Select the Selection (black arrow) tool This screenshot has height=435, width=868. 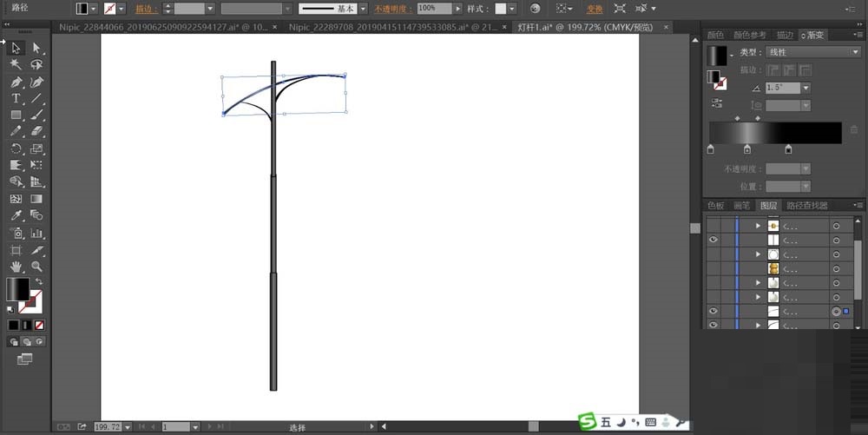click(x=16, y=48)
